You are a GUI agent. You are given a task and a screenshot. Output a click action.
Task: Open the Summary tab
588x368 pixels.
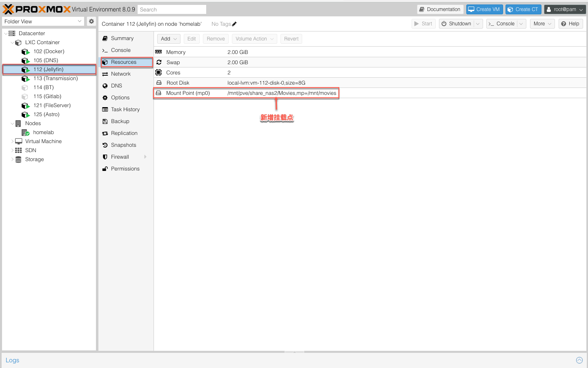(126, 38)
